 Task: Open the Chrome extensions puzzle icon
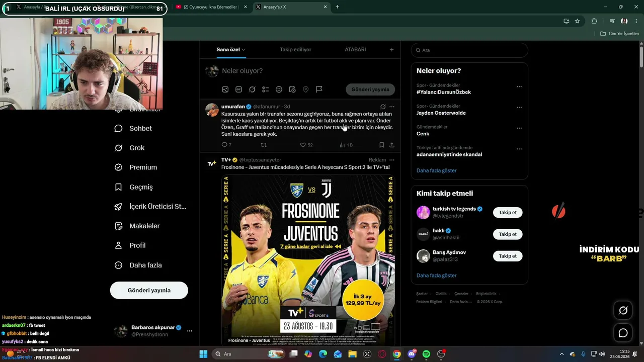tap(594, 21)
